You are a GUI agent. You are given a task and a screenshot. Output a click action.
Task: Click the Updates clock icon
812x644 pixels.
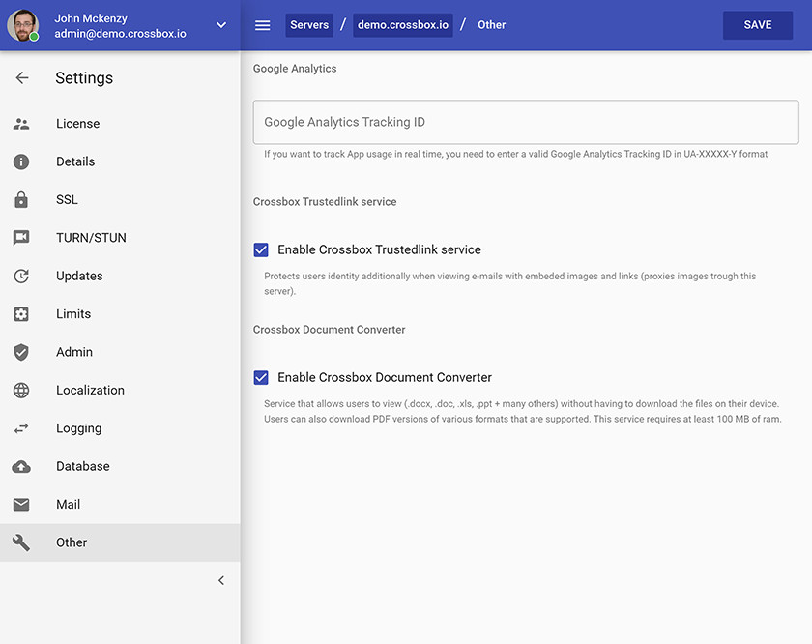click(21, 277)
